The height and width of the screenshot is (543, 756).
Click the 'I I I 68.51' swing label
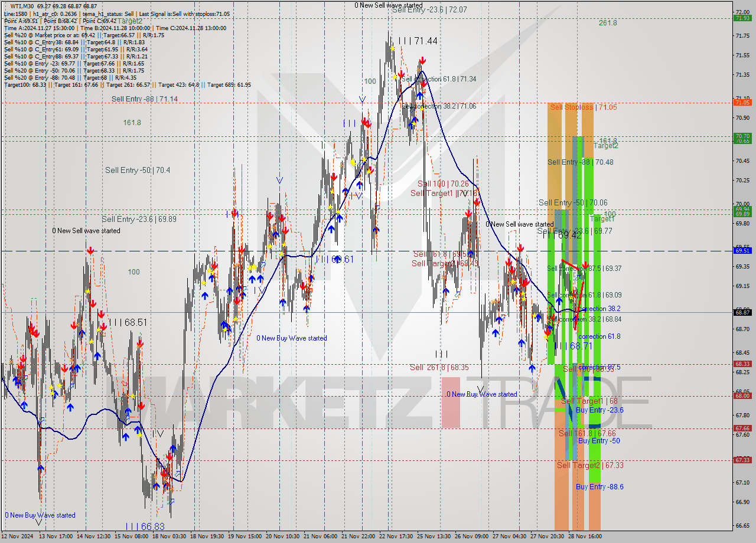[x=128, y=323]
